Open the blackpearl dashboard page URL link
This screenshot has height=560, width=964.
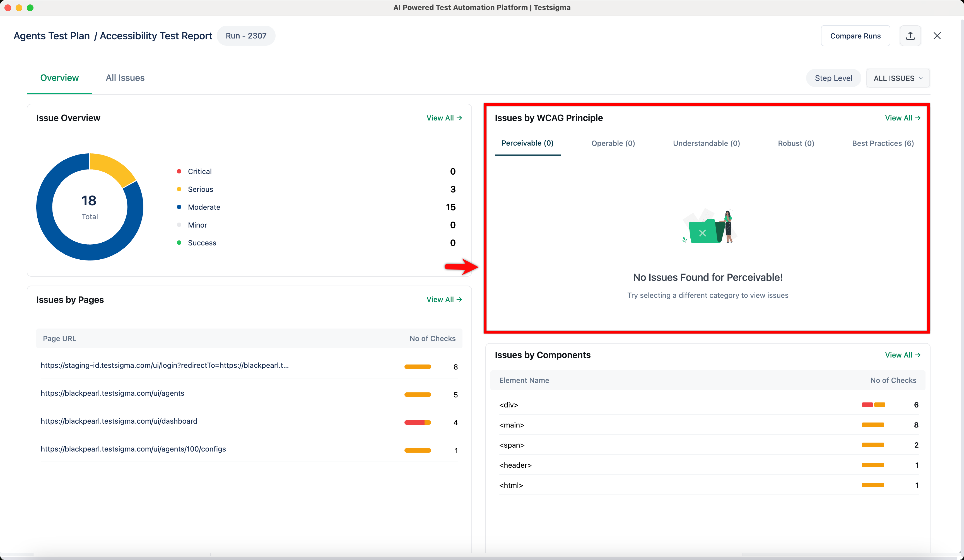[119, 421]
